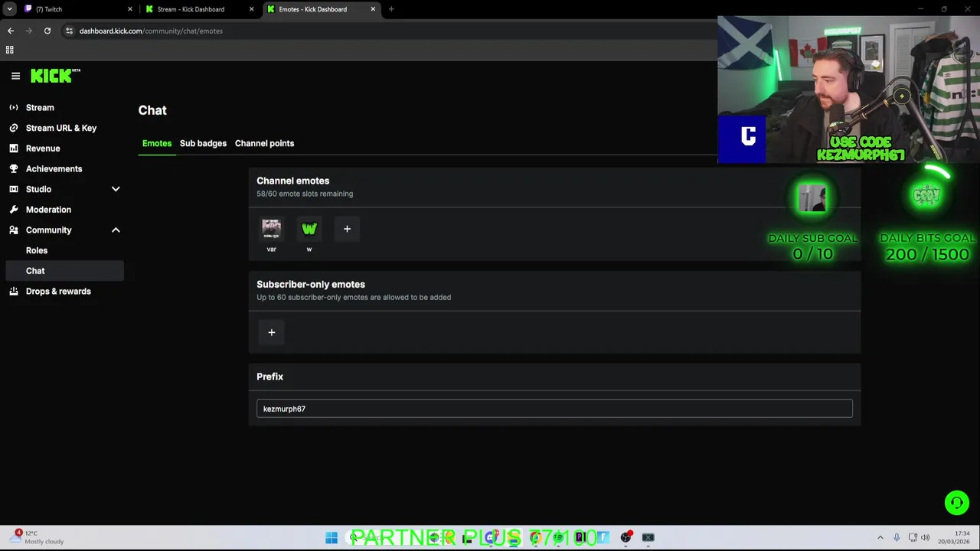
Task: Close the Emotes - Kick Dashboard tab
Action: 373,9
